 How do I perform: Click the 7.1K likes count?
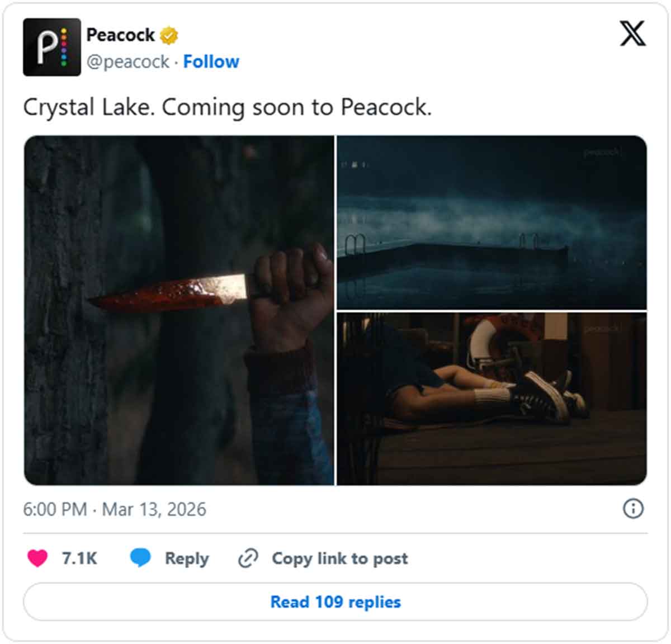tap(79, 558)
